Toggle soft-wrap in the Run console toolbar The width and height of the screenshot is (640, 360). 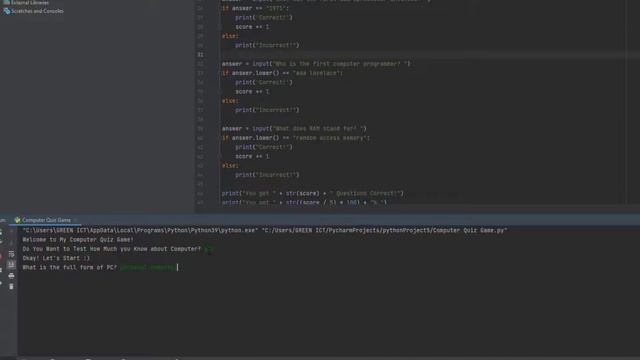coord(11,254)
